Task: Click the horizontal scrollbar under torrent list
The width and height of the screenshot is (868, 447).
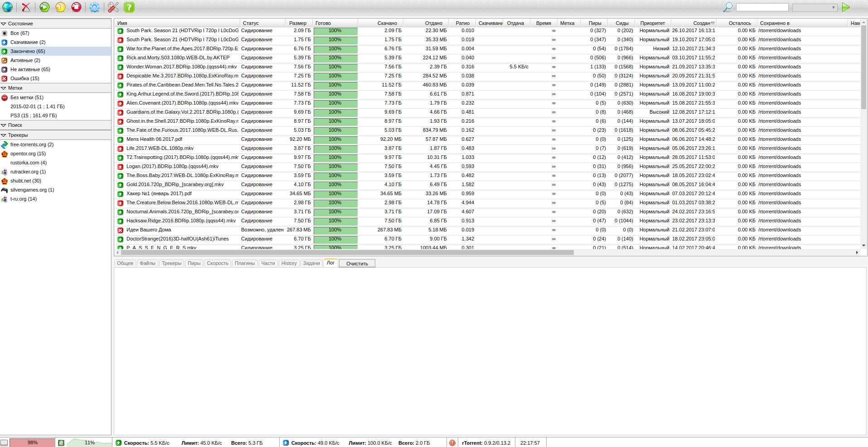Action: point(344,253)
